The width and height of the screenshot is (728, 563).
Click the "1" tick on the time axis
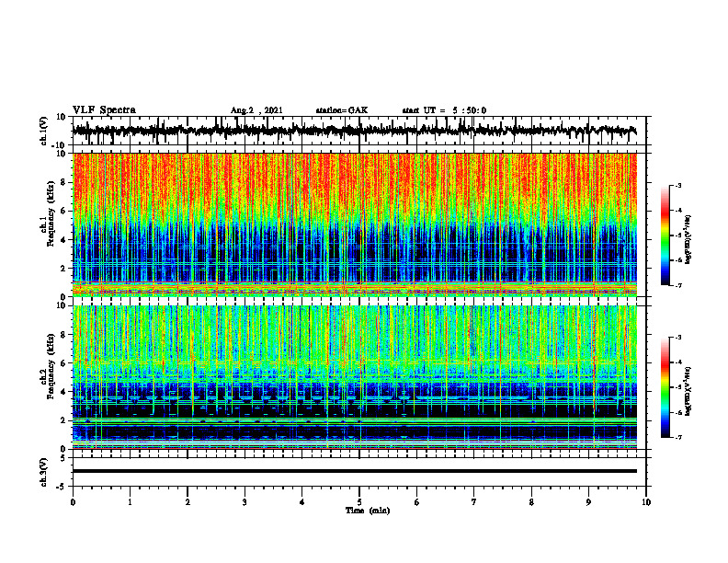tap(130, 502)
